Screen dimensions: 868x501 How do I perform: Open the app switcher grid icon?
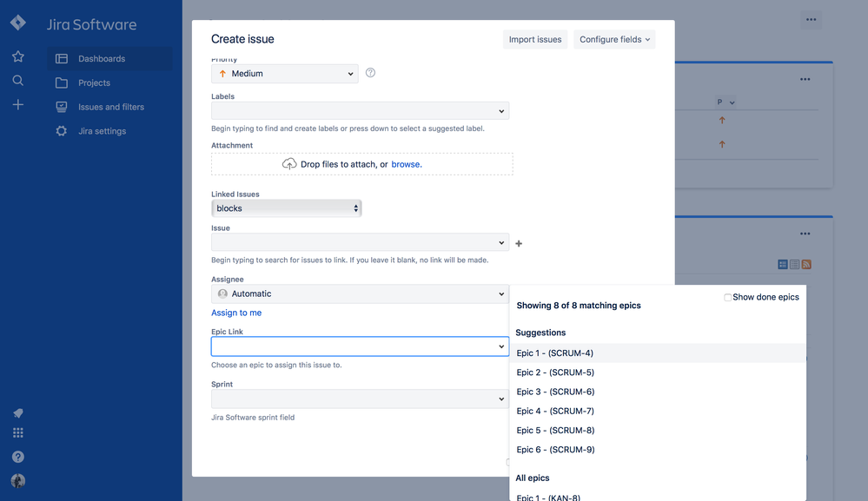click(x=17, y=432)
